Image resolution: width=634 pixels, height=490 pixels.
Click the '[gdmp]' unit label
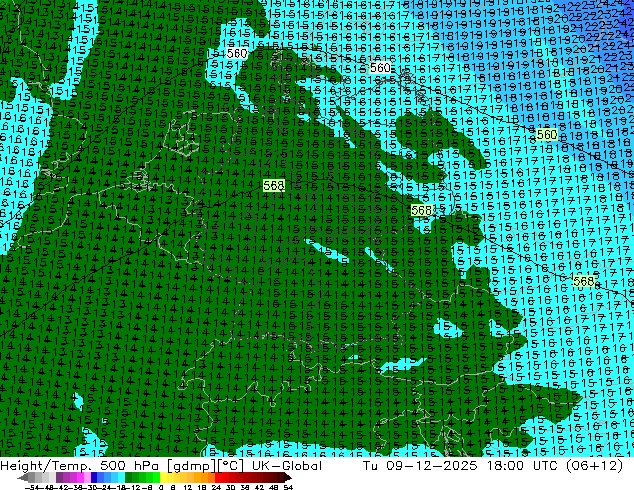191,466
